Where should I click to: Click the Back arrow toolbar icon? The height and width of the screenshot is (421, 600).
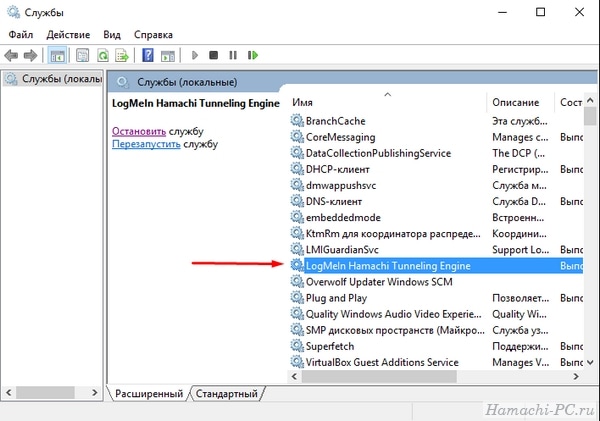click(11, 55)
